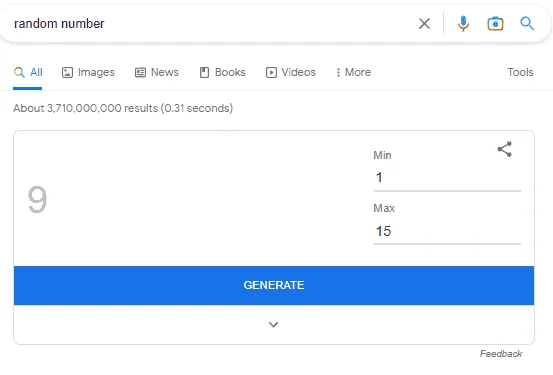Switch to the Images tab
Screen dimensions: 553x375
click(x=88, y=72)
